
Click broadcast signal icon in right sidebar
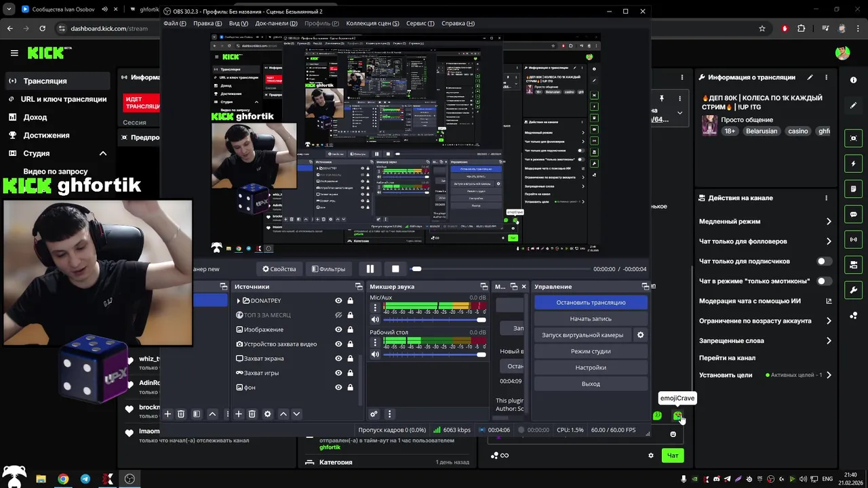click(x=853, y=239)
